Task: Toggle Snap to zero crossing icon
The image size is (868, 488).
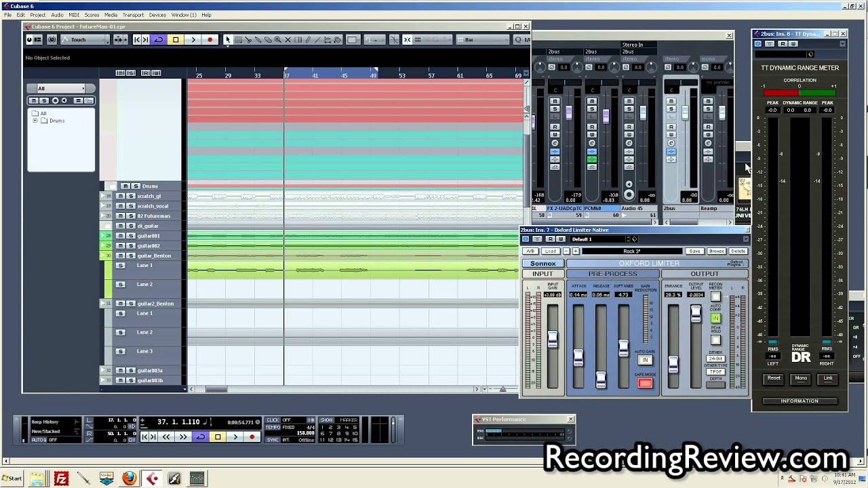Action: (394, 40)
